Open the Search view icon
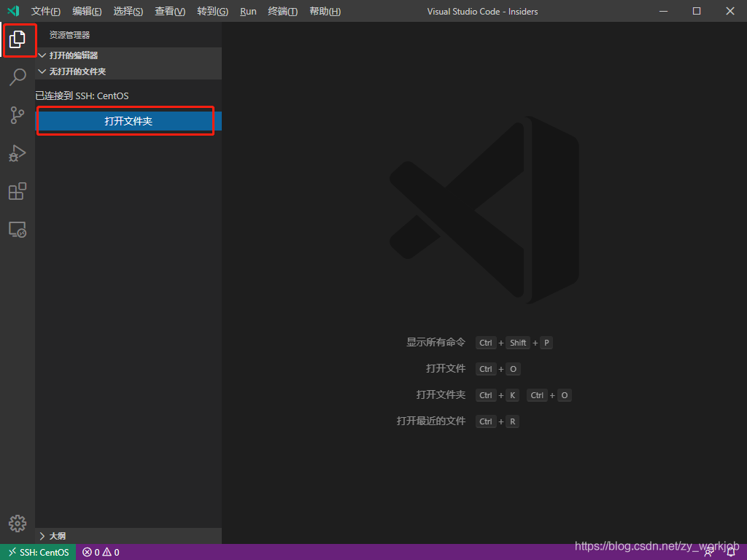 18,77
